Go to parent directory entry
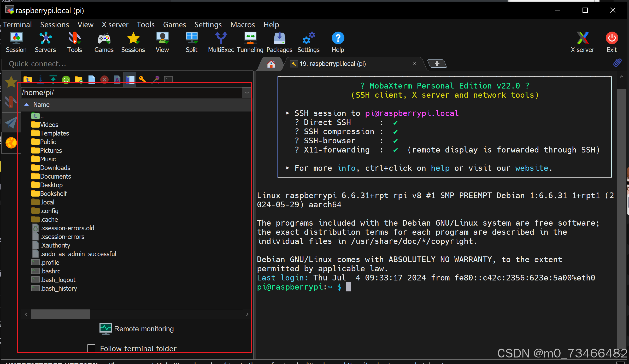Viewport: 629px width, 364px height. pyautogui.click(x=38, y=116)
